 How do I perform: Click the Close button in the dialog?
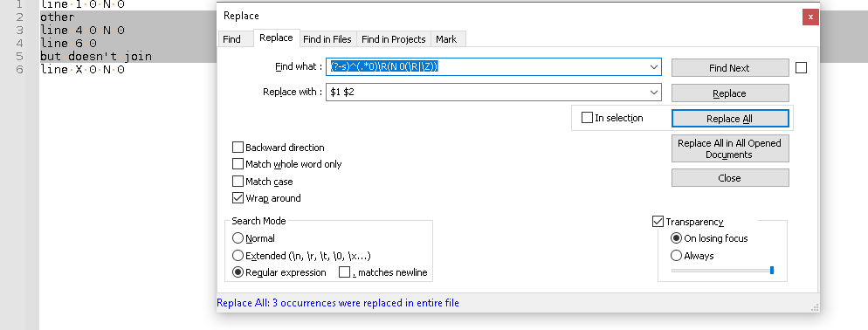730,178
